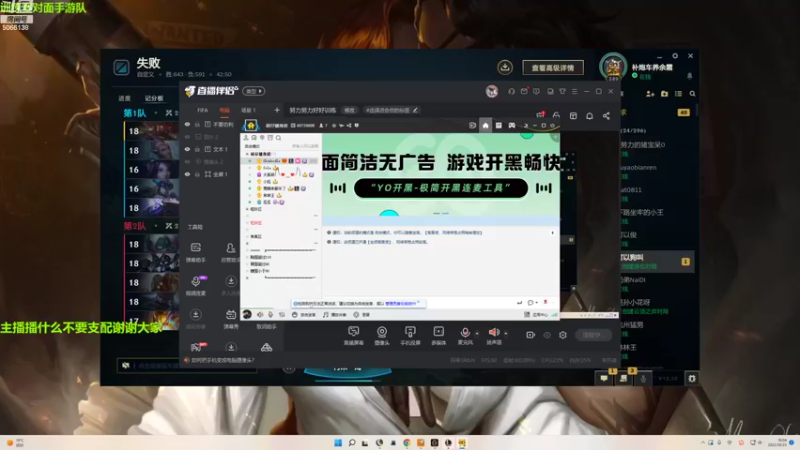Open the 房管助手 toolbox tool

click(x=231, y=252)
